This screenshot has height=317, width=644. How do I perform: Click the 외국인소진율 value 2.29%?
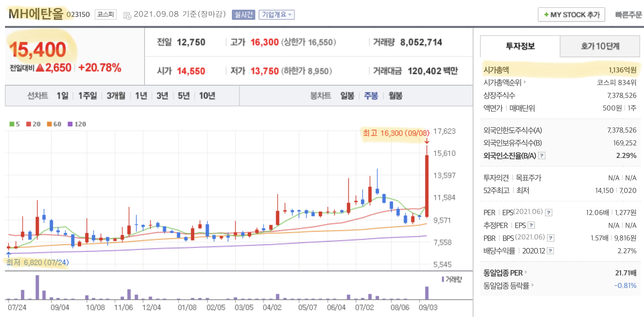tap(626, 156)
